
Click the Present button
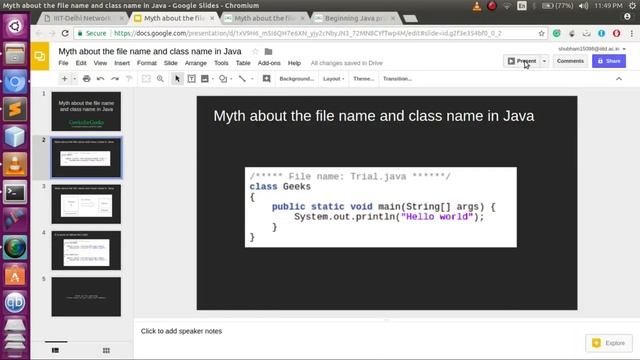[522, 61]
